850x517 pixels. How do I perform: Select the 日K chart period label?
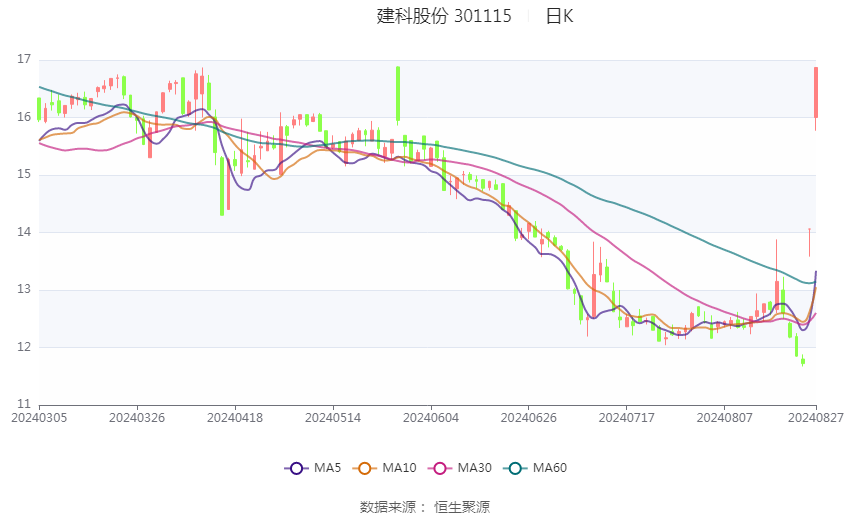pos(559,16)
